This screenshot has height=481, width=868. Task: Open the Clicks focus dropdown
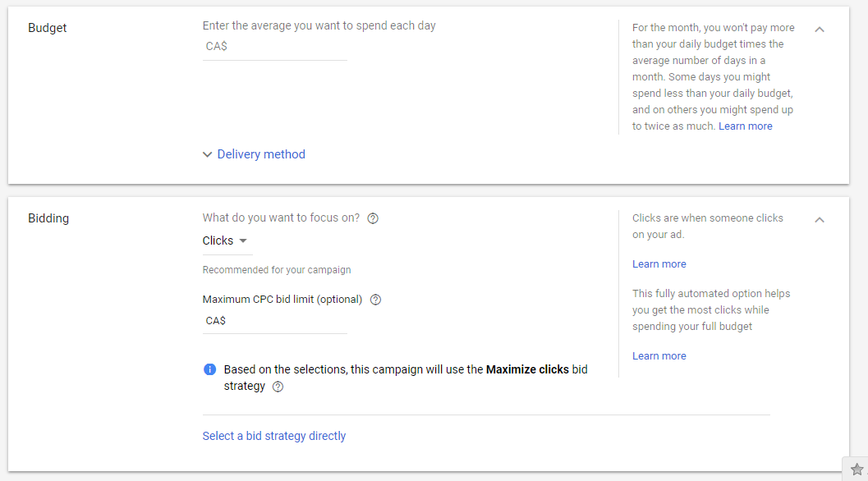point(225,240)
